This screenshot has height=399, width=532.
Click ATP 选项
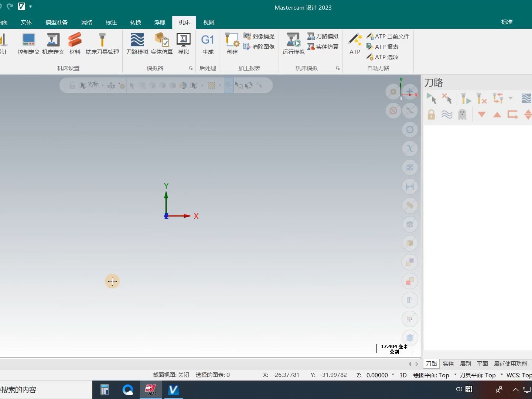[382, 57]
